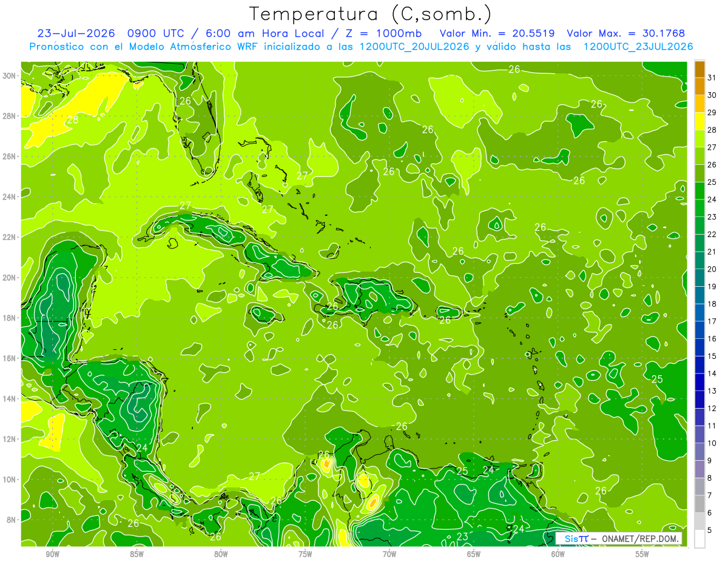Pick the blue legend band between 15 and 16
This screenshot has height=562, width=728.
(x=699, y=347)
